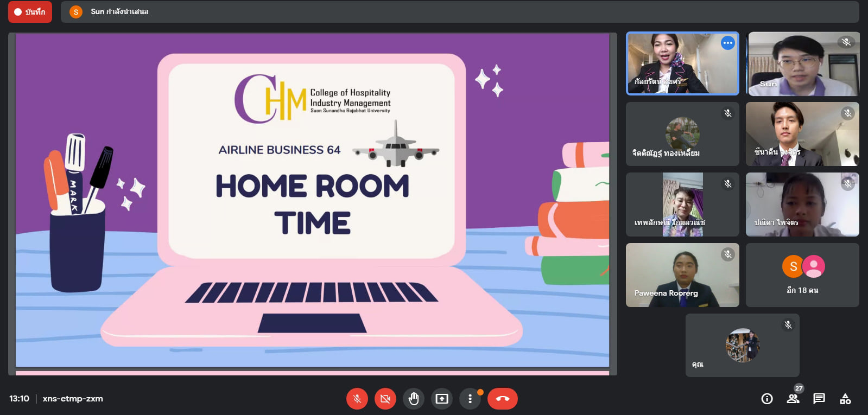Unmute the microphone in the call controls
868x415 pixels.
357,399
